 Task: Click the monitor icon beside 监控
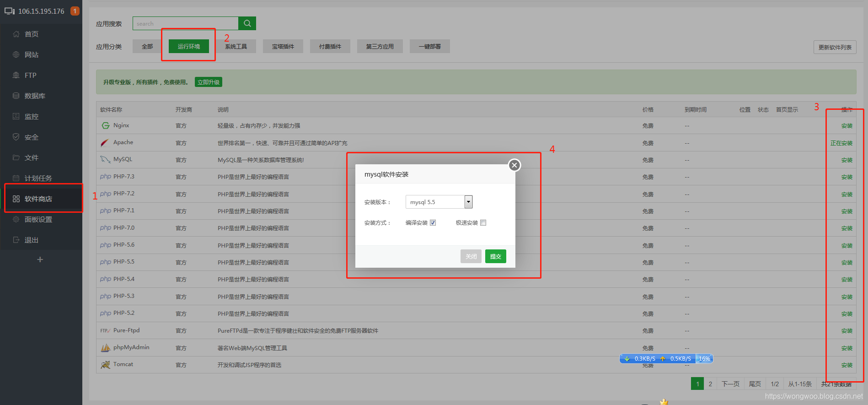(x=16, y=116)
